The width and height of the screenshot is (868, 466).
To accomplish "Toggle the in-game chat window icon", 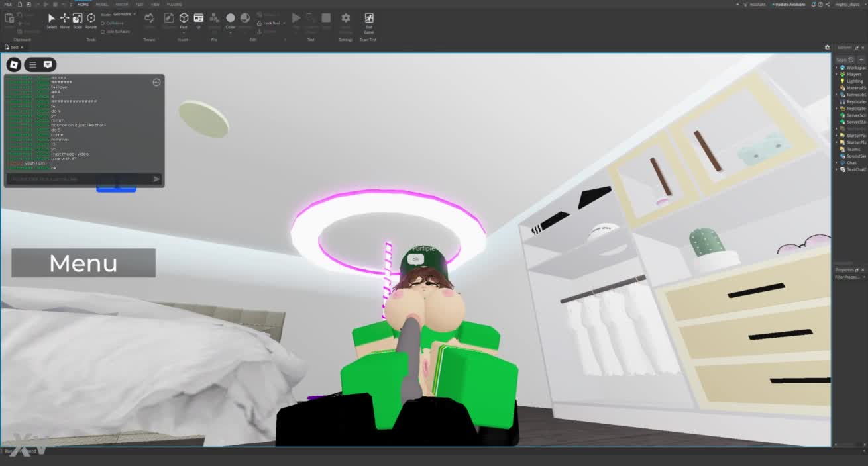I will pyautogui.click(x=48, y=64).
